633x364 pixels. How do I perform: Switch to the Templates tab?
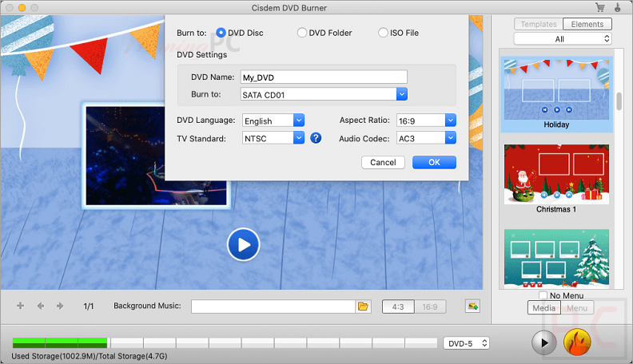click(x=539, y=24)
